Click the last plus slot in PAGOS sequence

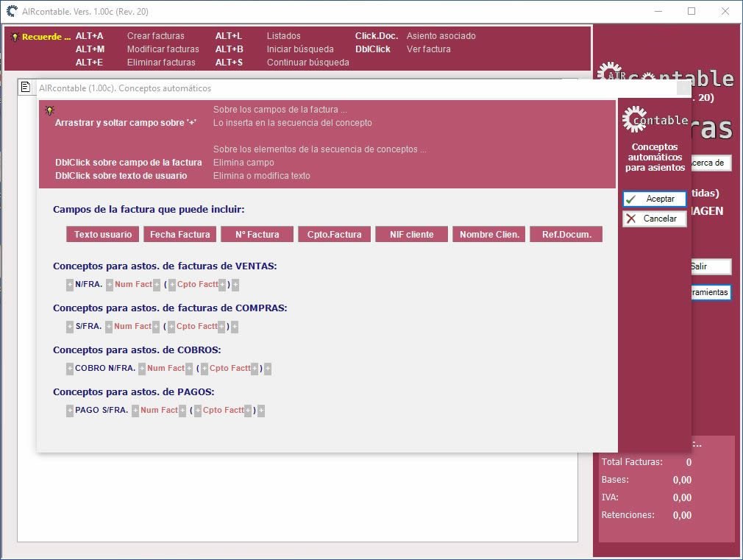pos(261,411)
